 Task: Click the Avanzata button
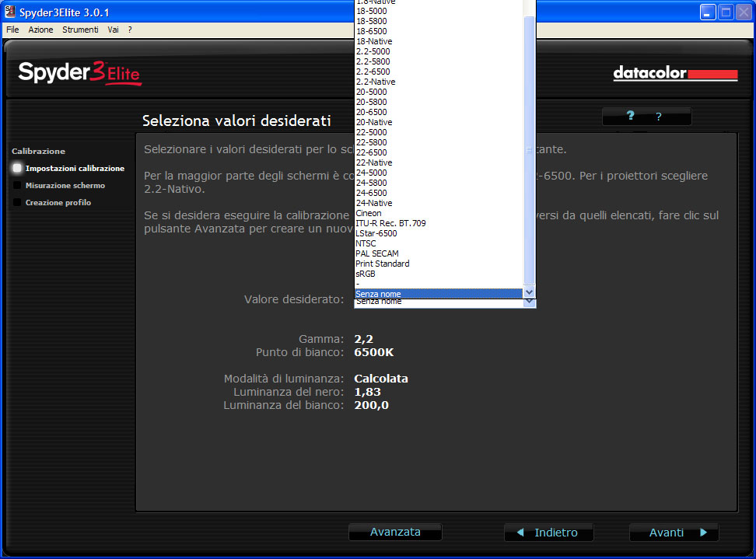click(395, 532)
